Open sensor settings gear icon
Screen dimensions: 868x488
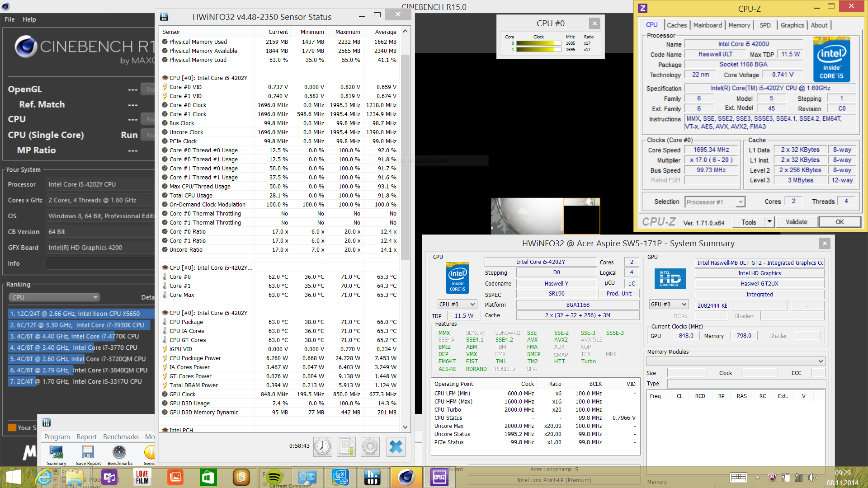tap(370, 446)
